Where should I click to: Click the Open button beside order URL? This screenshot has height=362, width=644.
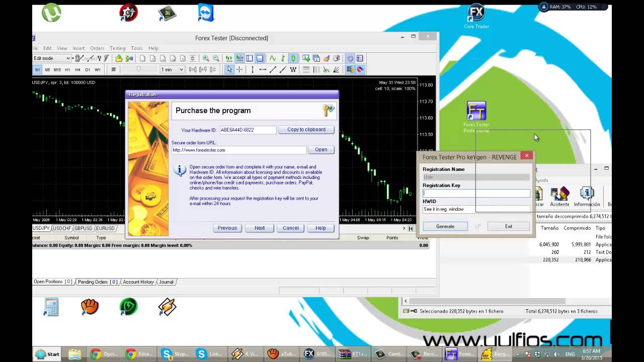(321, 150)
